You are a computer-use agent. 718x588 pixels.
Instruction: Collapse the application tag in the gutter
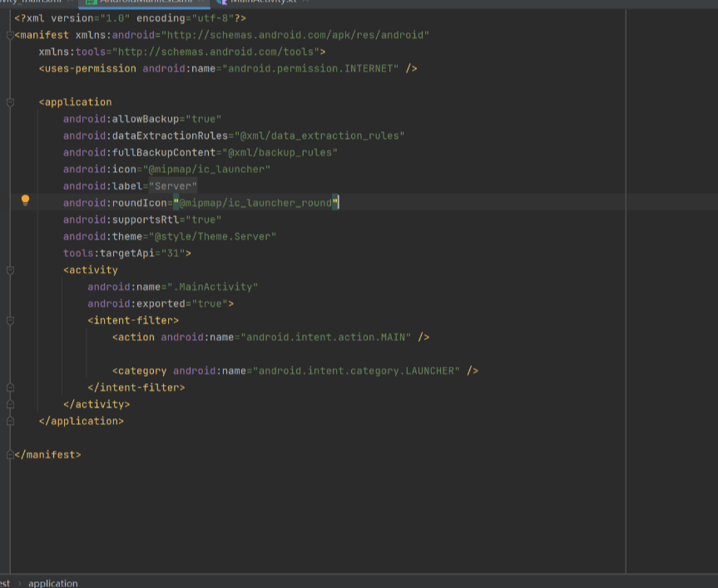[x=10, y=102]
